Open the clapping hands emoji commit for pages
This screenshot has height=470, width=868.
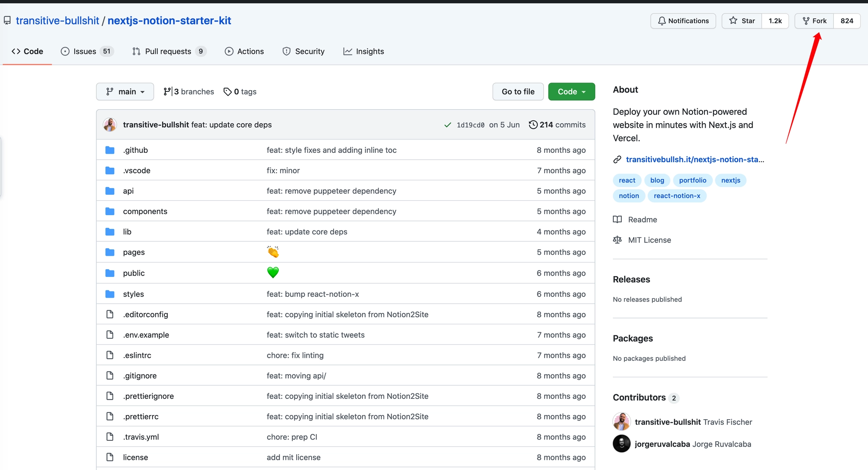pos(273,252)
